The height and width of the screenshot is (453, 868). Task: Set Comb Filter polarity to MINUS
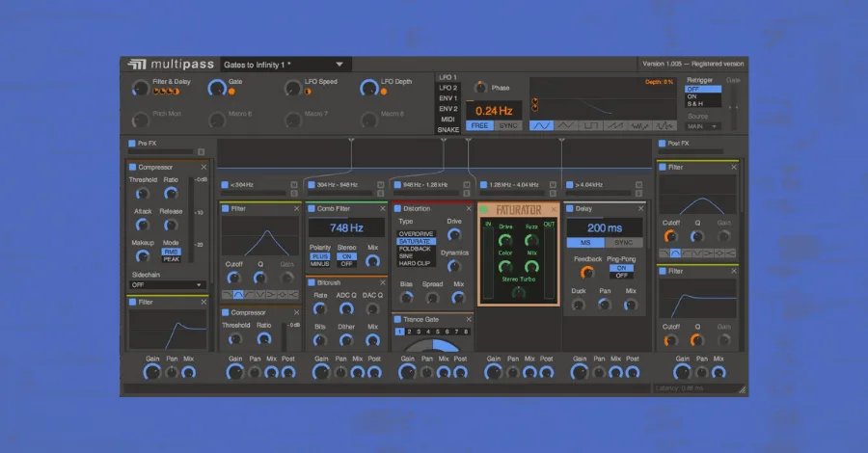point(320,264)
